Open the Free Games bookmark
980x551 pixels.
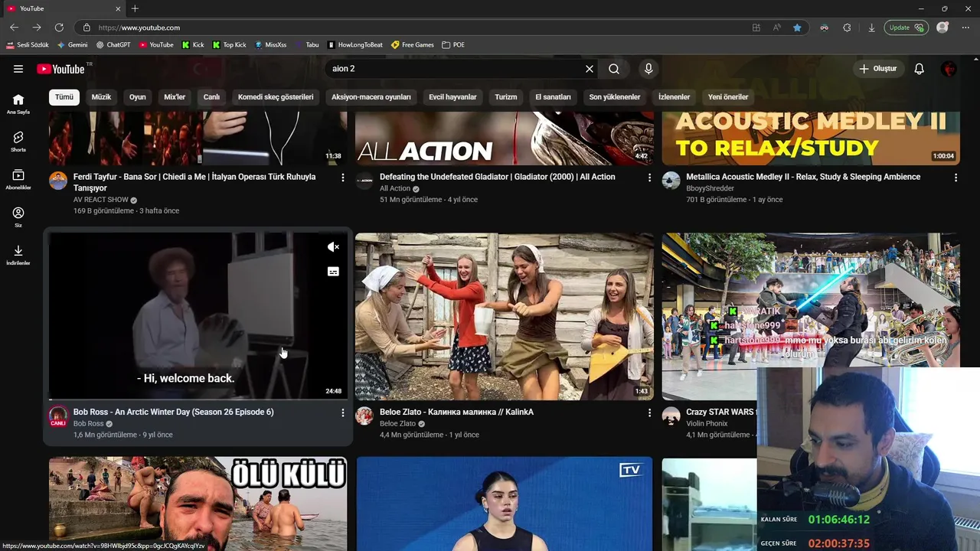pos(412,45)
